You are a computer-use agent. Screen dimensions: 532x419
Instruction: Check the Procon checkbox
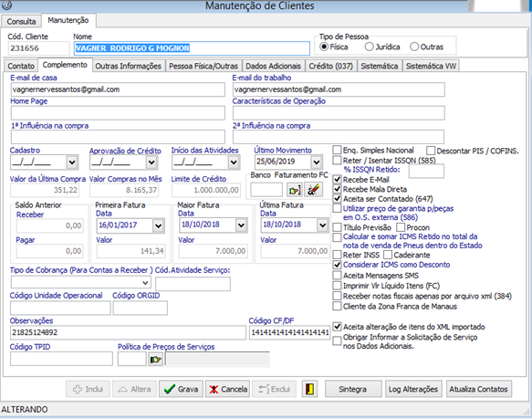tap(401, 227)
